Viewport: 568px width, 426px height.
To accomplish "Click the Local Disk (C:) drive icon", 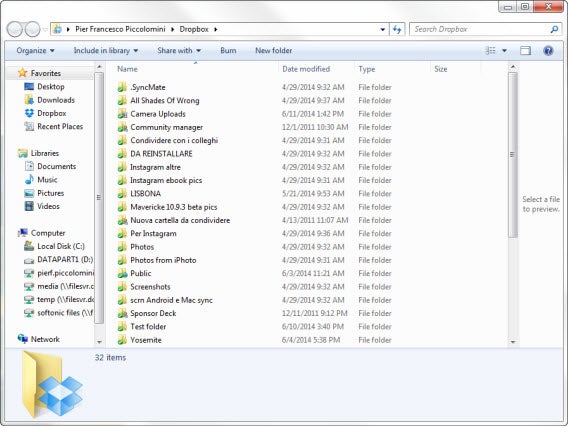I will click(29, 246).
